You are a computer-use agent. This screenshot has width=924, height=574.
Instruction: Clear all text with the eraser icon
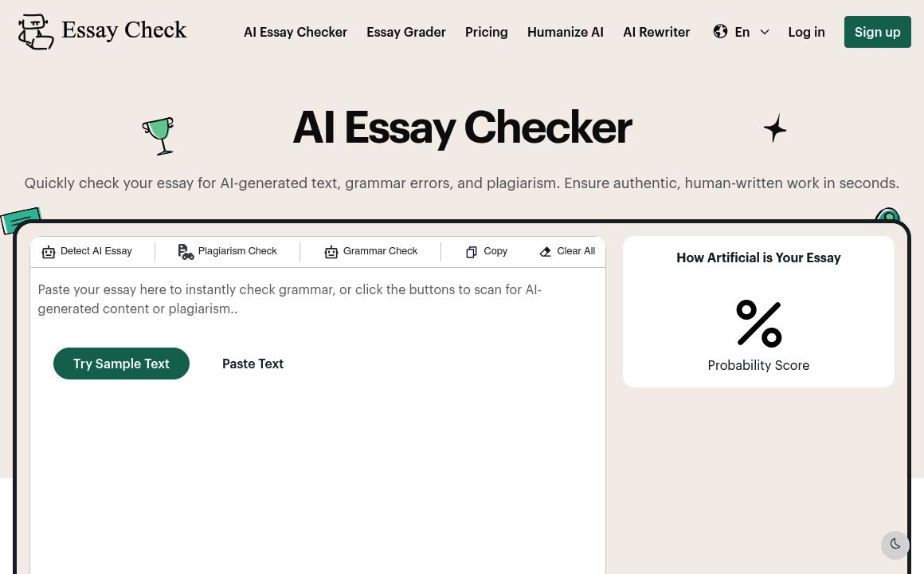click(545, 252)
